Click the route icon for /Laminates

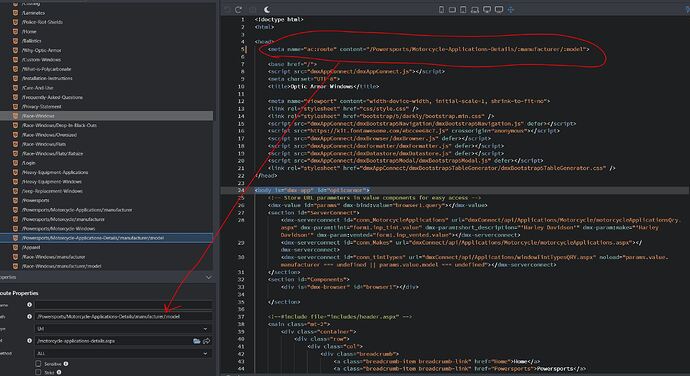(x=15, y=12)
